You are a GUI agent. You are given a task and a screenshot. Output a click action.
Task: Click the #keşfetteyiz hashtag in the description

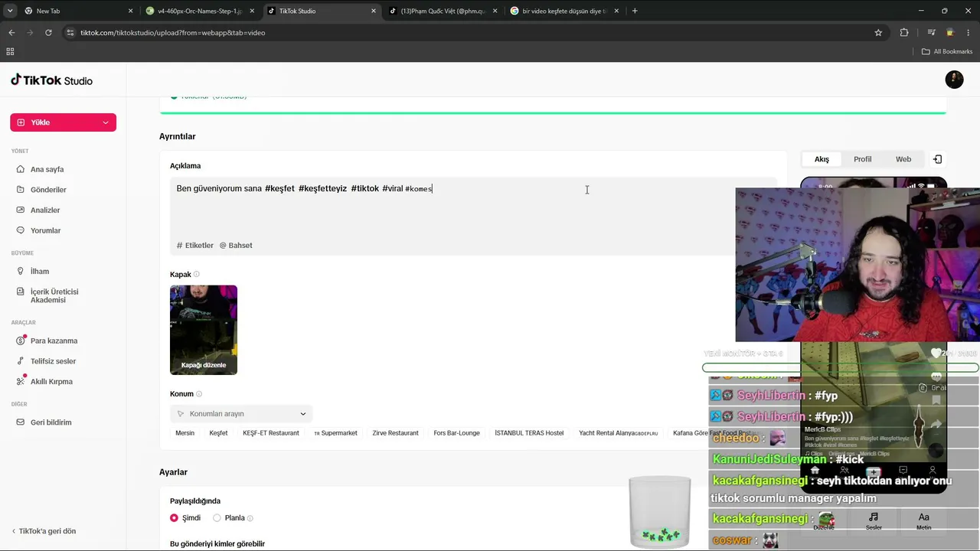(x=322, y=188)
